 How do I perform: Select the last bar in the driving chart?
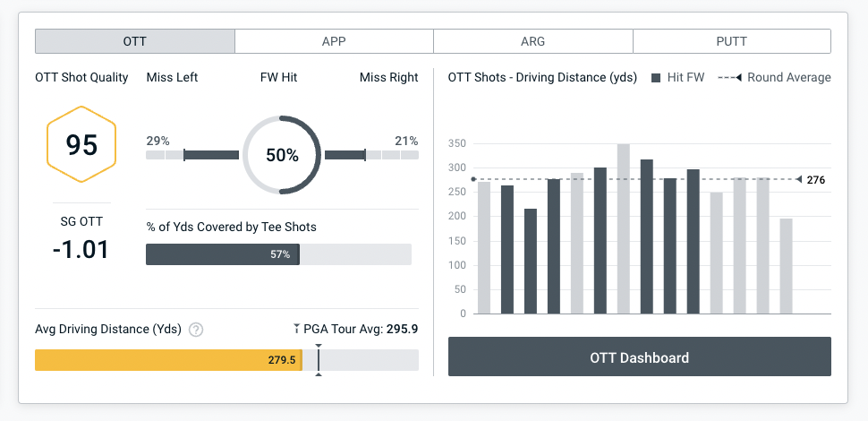click(786, 266)
